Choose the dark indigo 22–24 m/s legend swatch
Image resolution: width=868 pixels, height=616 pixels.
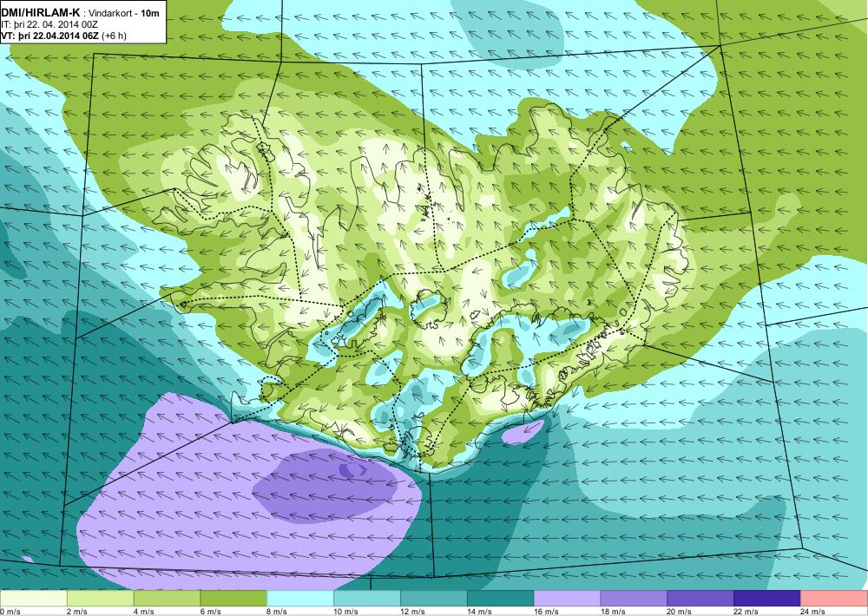pos(767,599)
